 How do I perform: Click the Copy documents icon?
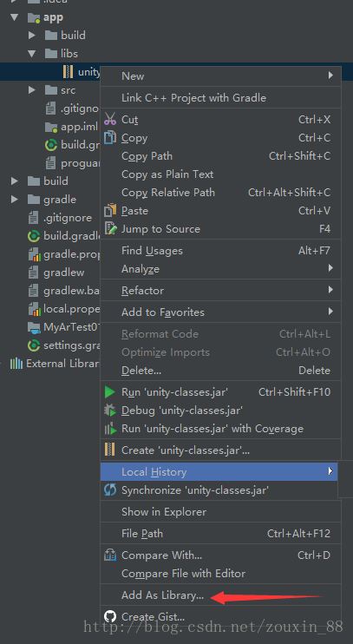110,138
